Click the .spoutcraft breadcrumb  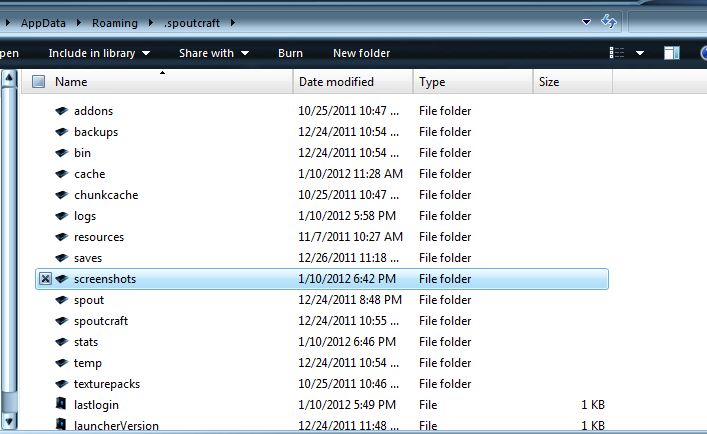coord(192,23)
